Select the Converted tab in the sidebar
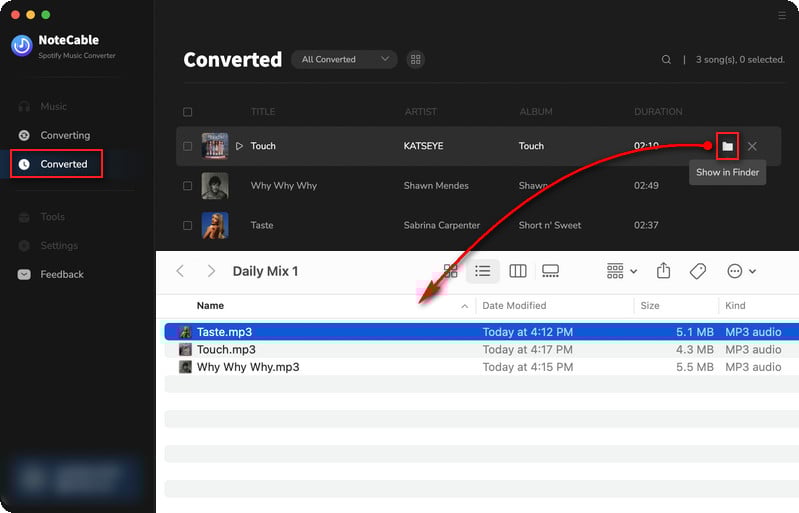 click(x=57, y=164)
